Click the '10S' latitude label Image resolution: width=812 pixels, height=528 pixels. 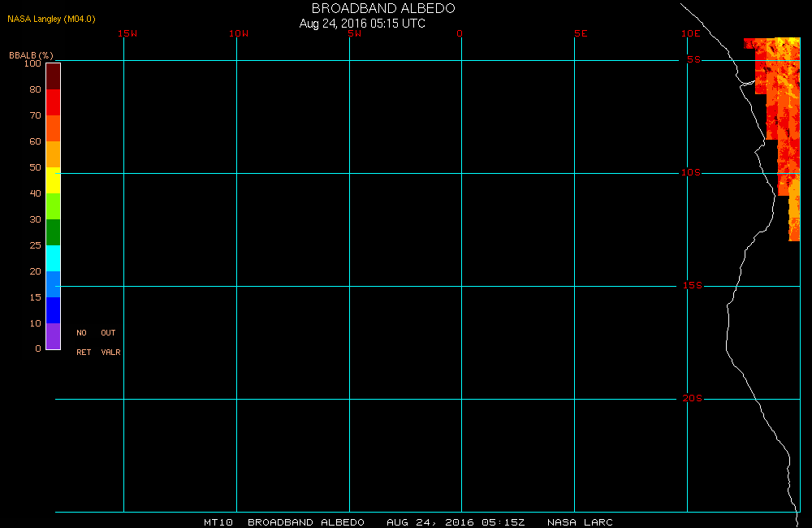(691, 172)
